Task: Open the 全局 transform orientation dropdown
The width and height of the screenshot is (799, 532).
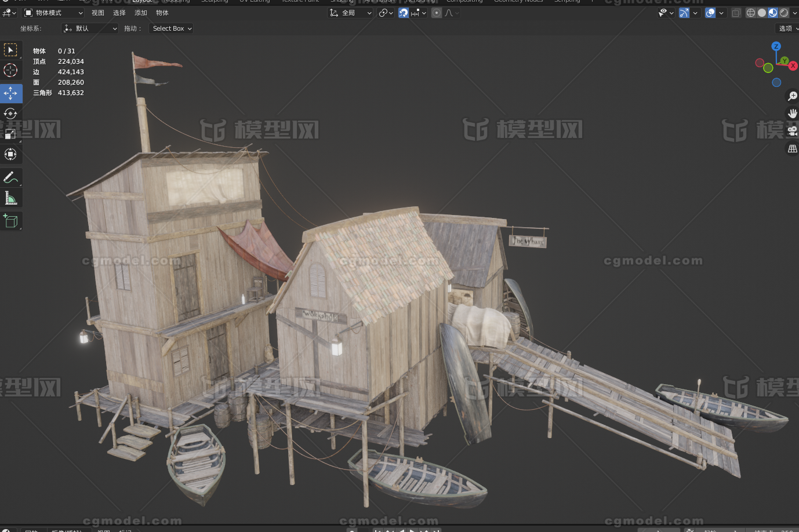Action: 350,13
